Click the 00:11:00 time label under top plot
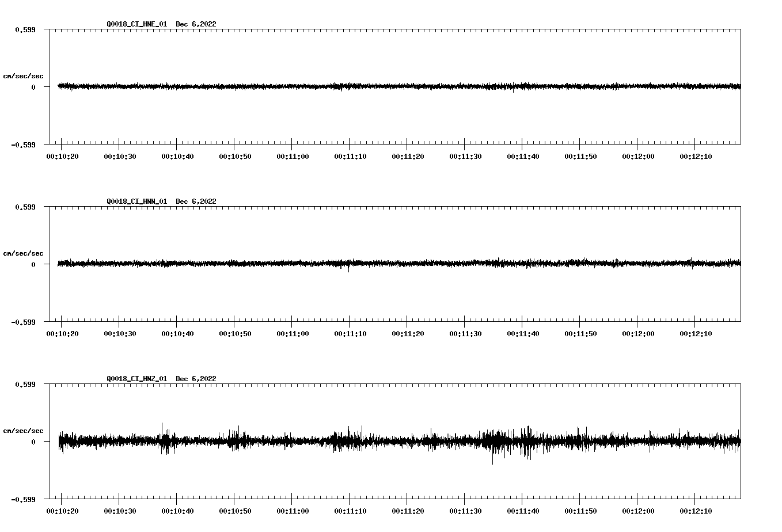Screen dimensions: 782x532 (x=293, y=155)
